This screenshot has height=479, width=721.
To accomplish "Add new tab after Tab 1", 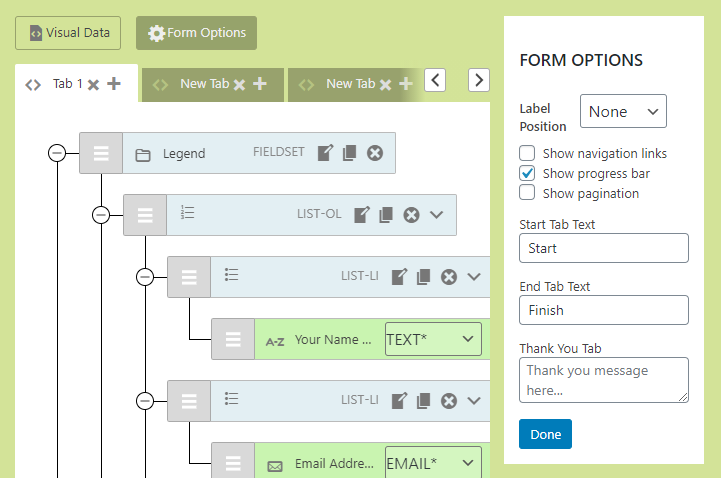I will coord(114,84).
